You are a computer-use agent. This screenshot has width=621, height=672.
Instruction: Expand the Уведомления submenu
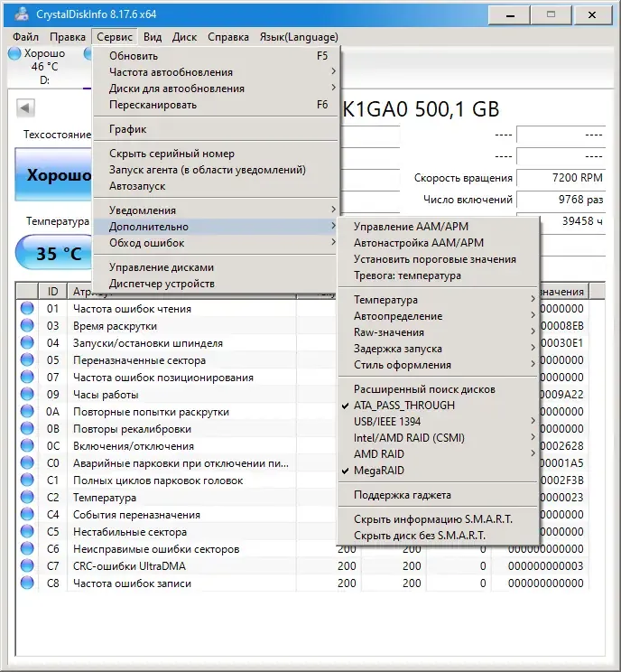pyautogui.click(x=216, y=210)
